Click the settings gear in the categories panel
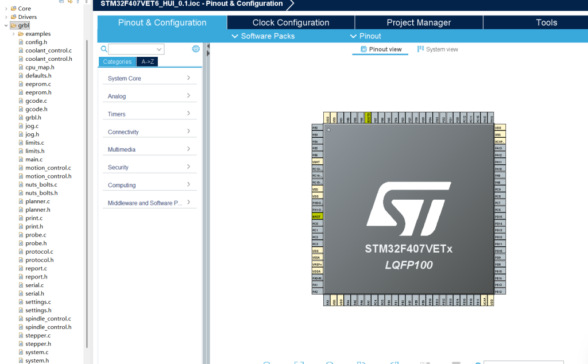This screenshot has width=588, height=364. [x=195, y=49]
